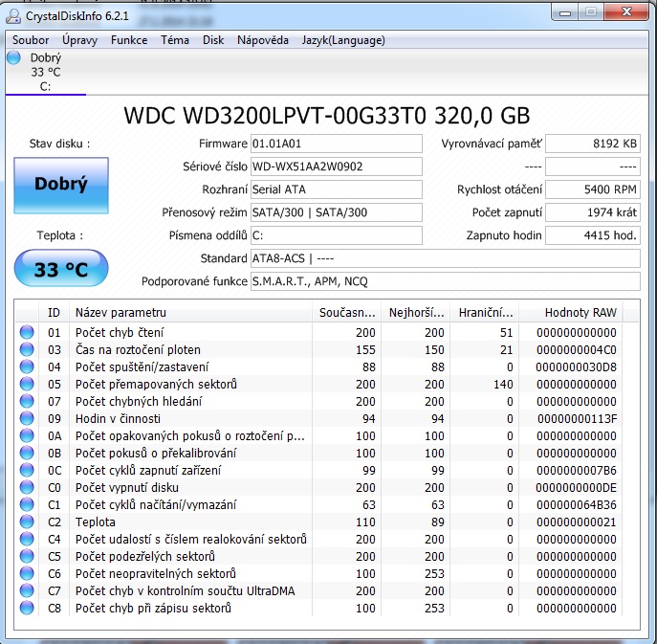This screenshot has height=644, width=657.
Task: Click the Sériové číslo value field
Action: (335, 167)
